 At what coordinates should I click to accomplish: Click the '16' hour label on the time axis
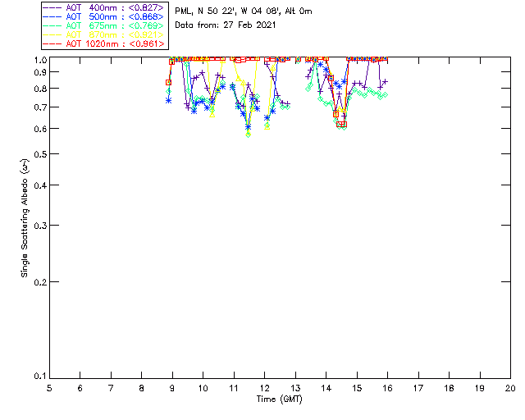[x=387, y=388]
